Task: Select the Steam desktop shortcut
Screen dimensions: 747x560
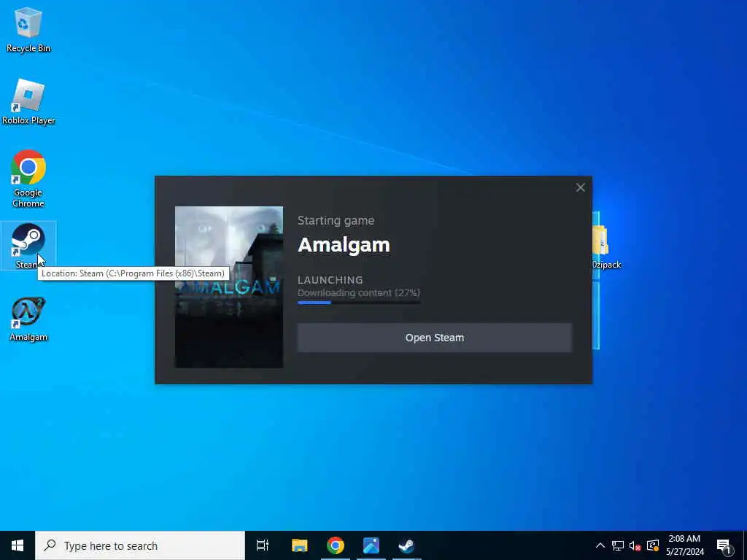Action: (x=28, y=246)
